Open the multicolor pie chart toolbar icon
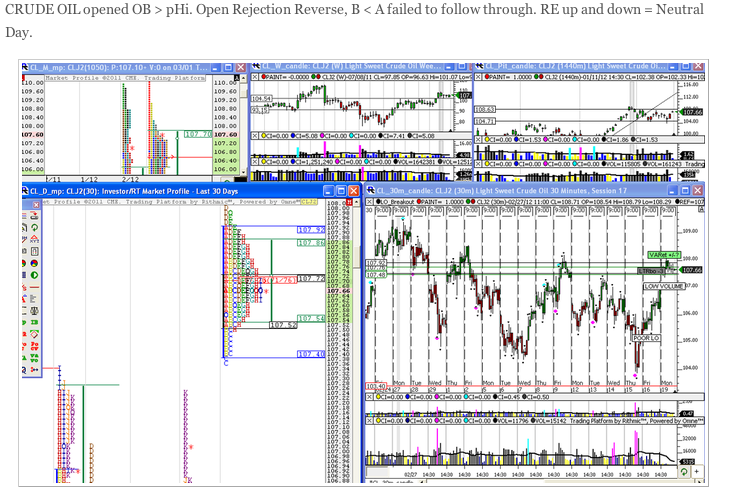Screen dimensions: 731x496 coord(34,263)
